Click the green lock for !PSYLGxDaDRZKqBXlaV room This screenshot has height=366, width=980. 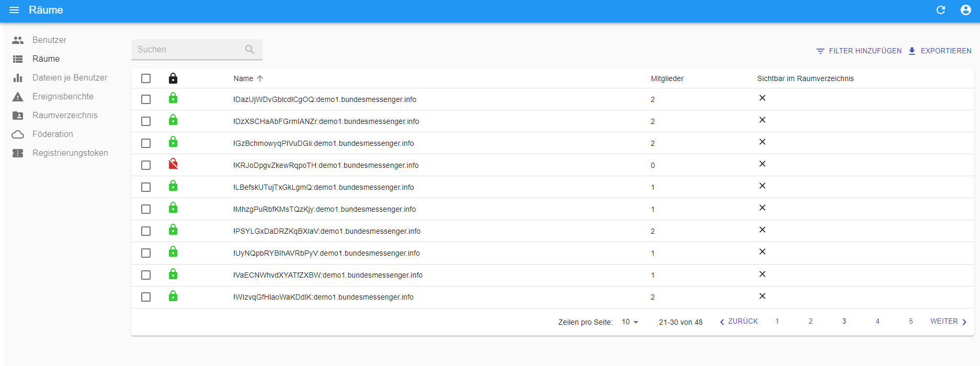coord(173,230)
